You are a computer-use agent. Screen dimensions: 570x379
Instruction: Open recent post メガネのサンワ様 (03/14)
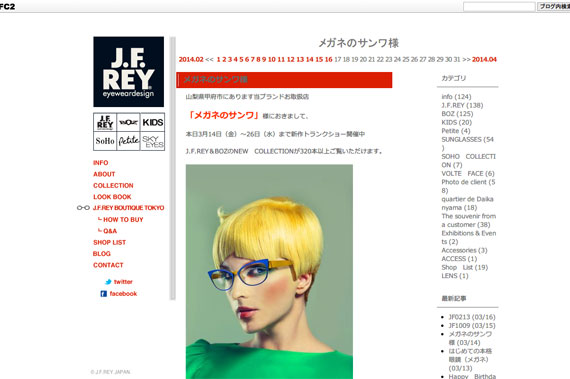(470, 338)
